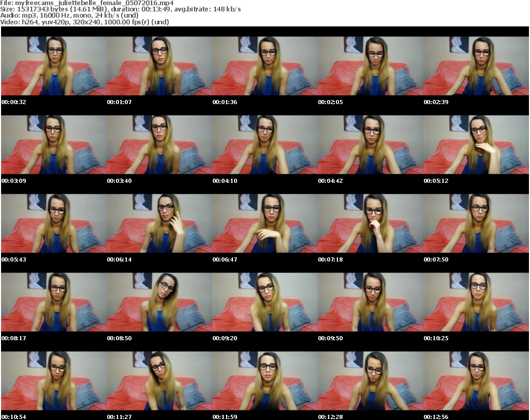Select the thumbnail stamped 00:03:09
Screen dimensions: 530x420
pyautogui.click(x=54, y=144)
